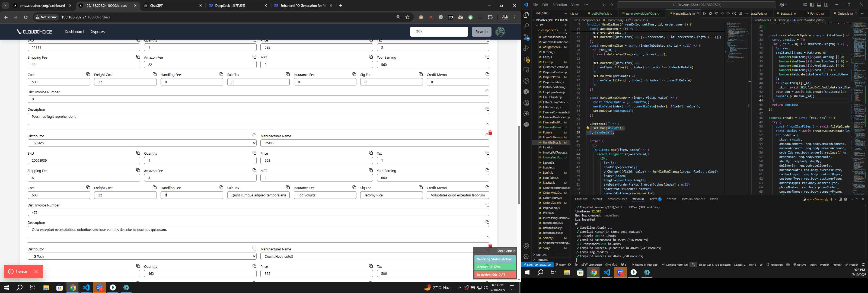Open HandleSkus.js in Explorer file list
The height and width of the screenshot is (293, 868).
coord(552,142)
